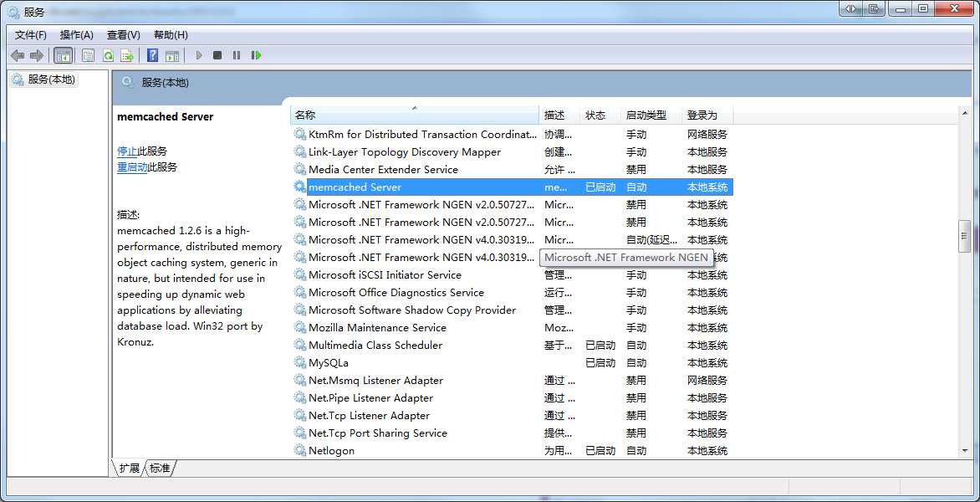Screen dimensions: 980x502
Task: Select the Multimedia Class Scheduler service name
Action: pyautogui.click(x=375, y=345)
